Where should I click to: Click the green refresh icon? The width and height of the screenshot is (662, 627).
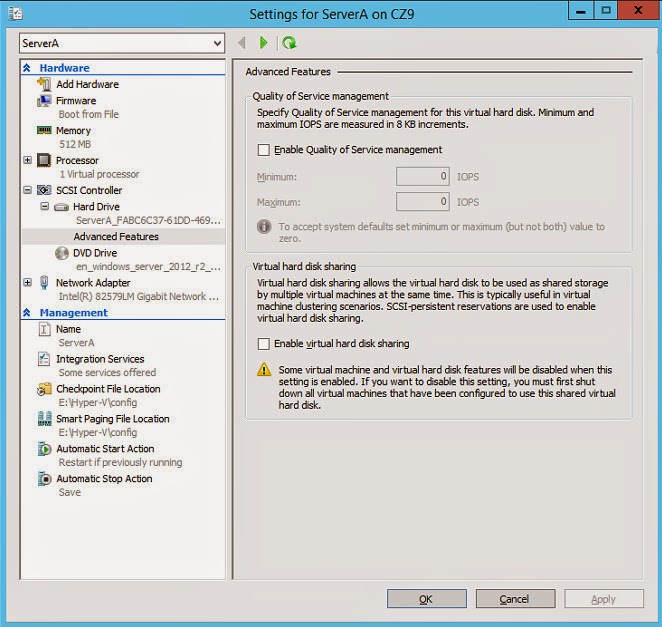(x=289, y=43)
